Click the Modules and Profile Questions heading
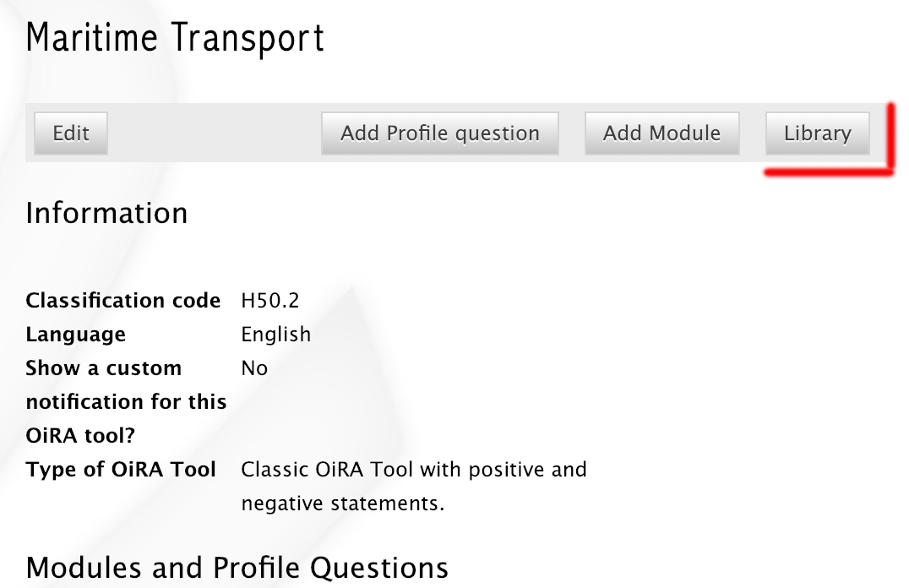Viewport: 909px width, 588px height. (x=237, y=568)
